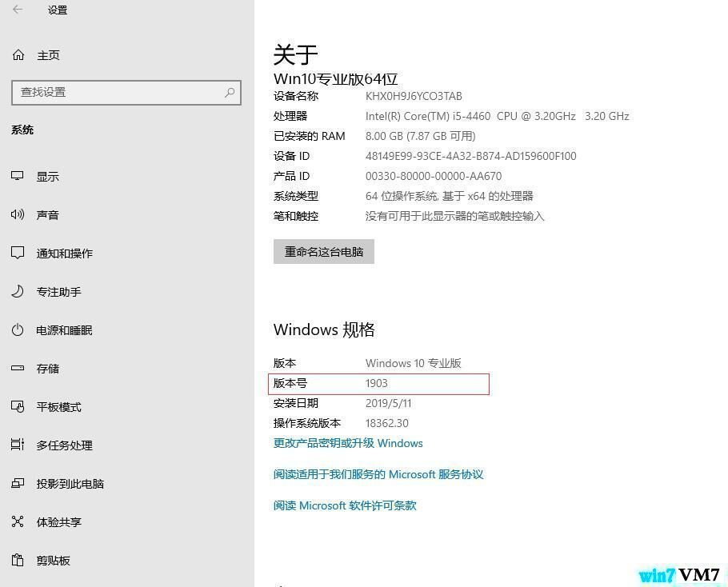Go to 多任务处理 settings
The width and height of the screenshot is (728, 587).
click(x=65, y=445)
